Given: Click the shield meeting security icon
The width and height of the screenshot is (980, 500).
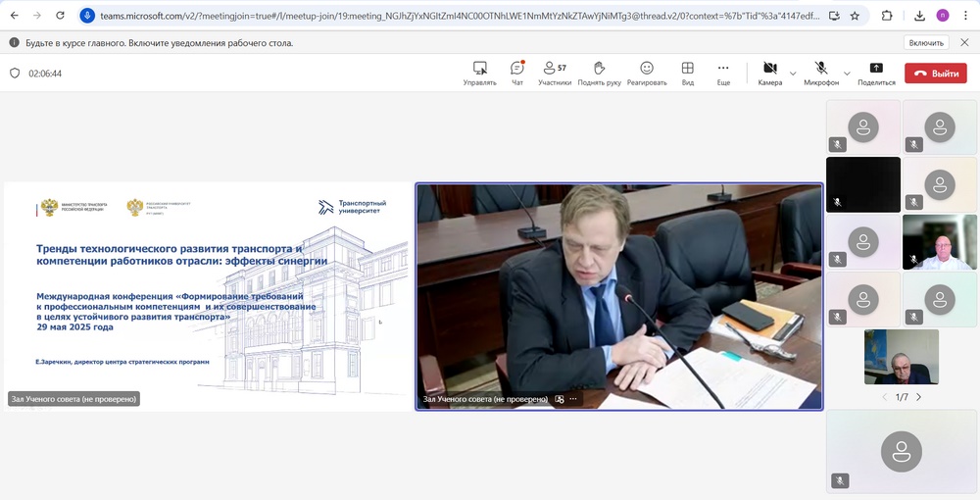Looking at the screenshot, I should click(15, 74).
